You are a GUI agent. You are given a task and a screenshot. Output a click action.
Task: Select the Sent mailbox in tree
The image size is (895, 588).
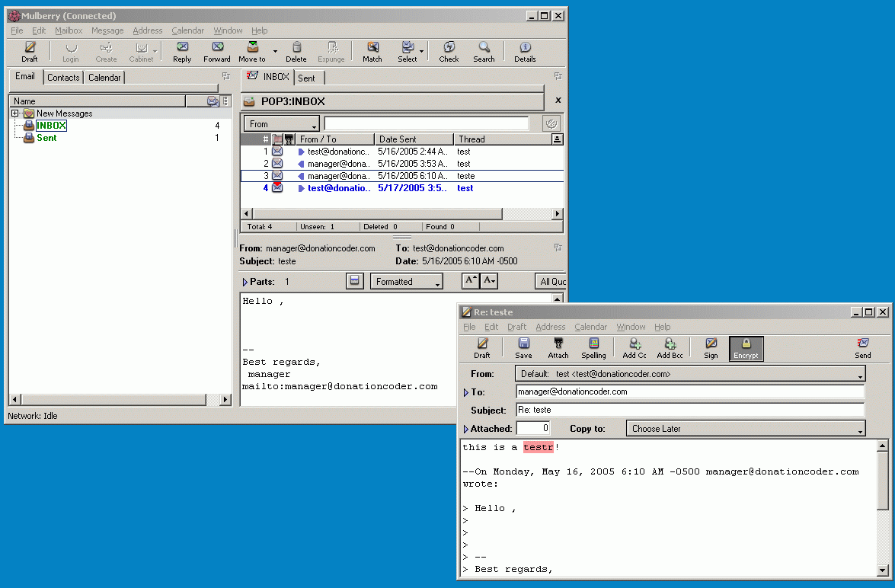coord(46,138)
